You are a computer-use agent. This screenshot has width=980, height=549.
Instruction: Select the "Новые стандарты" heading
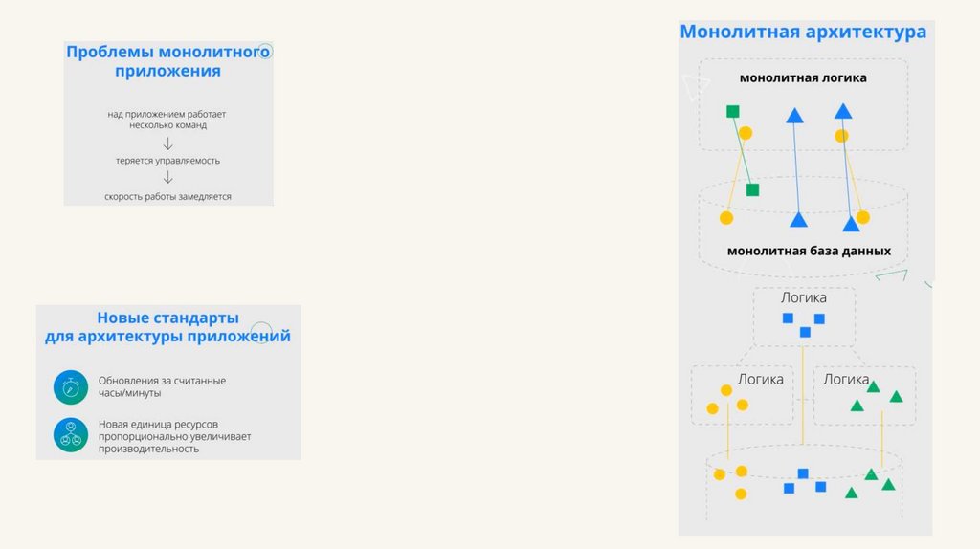tap(168, 318)
